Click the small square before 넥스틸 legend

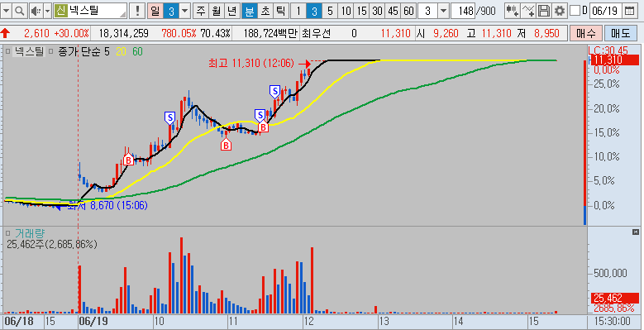[x=7, y=52]
